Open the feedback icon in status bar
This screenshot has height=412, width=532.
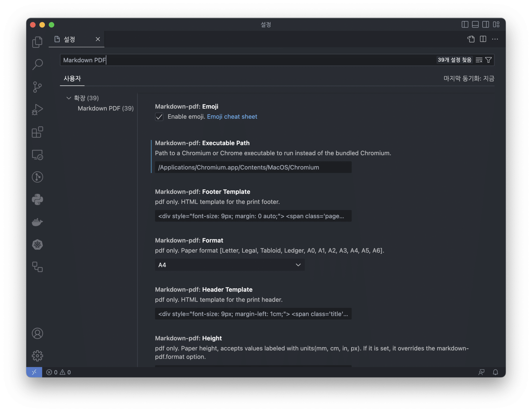click(481, 372)
